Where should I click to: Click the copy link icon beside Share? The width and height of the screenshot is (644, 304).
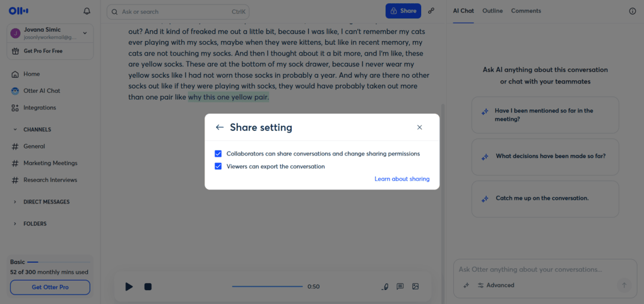431,11
